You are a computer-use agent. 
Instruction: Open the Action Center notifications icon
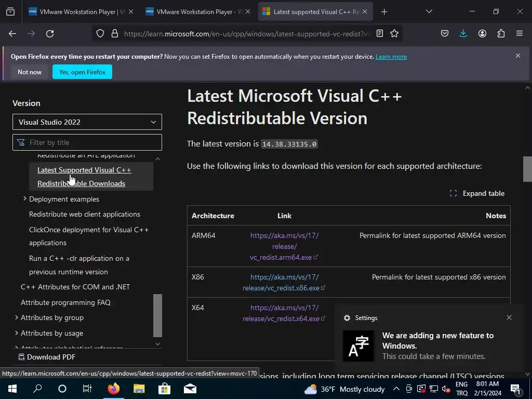[x=515, y=389]
